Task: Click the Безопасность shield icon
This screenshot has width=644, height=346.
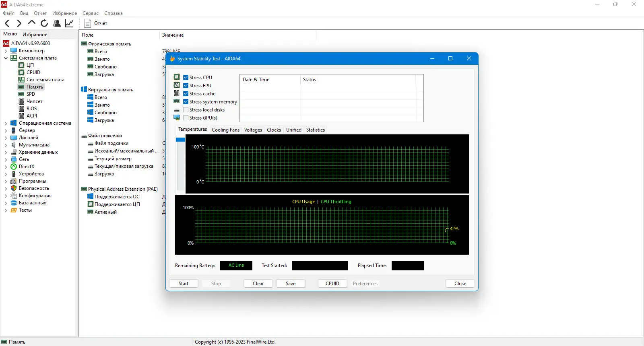Action: pos(14,188)
